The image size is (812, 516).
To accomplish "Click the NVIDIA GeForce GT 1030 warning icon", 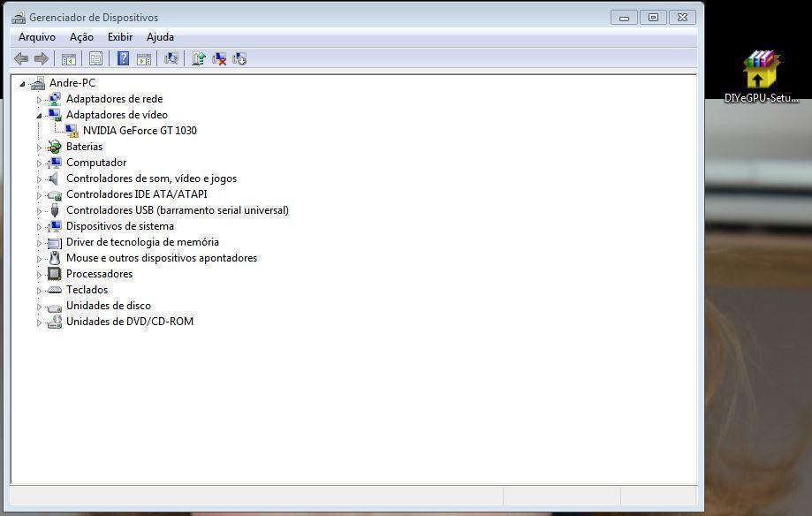I will (x=72, y=131).
